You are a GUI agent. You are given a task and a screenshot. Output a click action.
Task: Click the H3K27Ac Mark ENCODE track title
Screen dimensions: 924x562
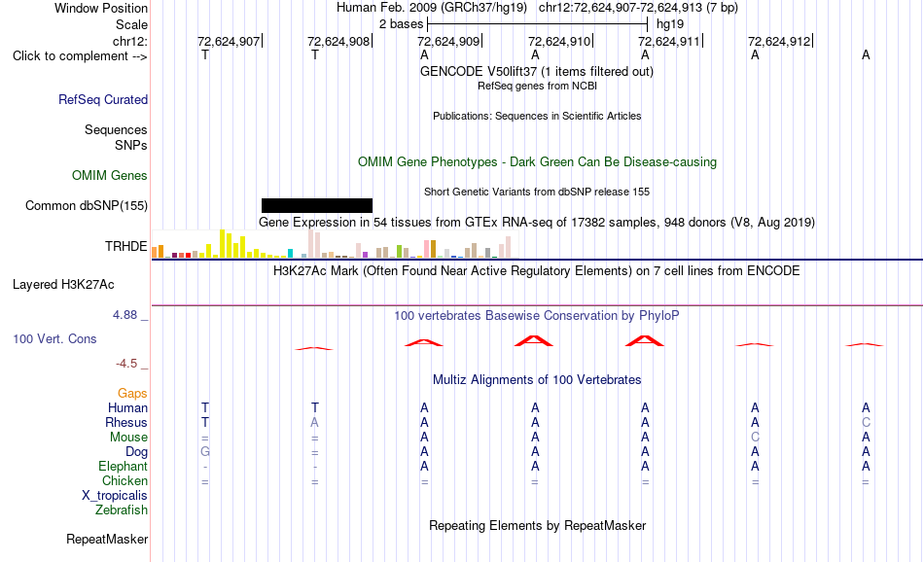537,271
